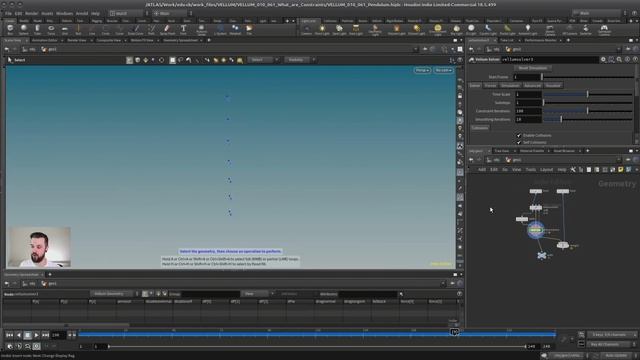Add a Point Light from shelf
Image resolution: width=640 pixels, height=360 pixels.
click(322, 30)
